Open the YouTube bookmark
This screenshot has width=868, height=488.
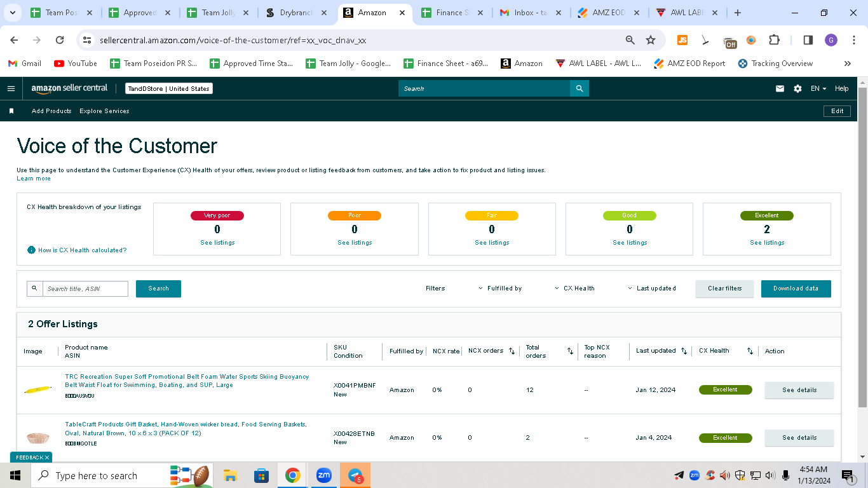click(76, 64)
